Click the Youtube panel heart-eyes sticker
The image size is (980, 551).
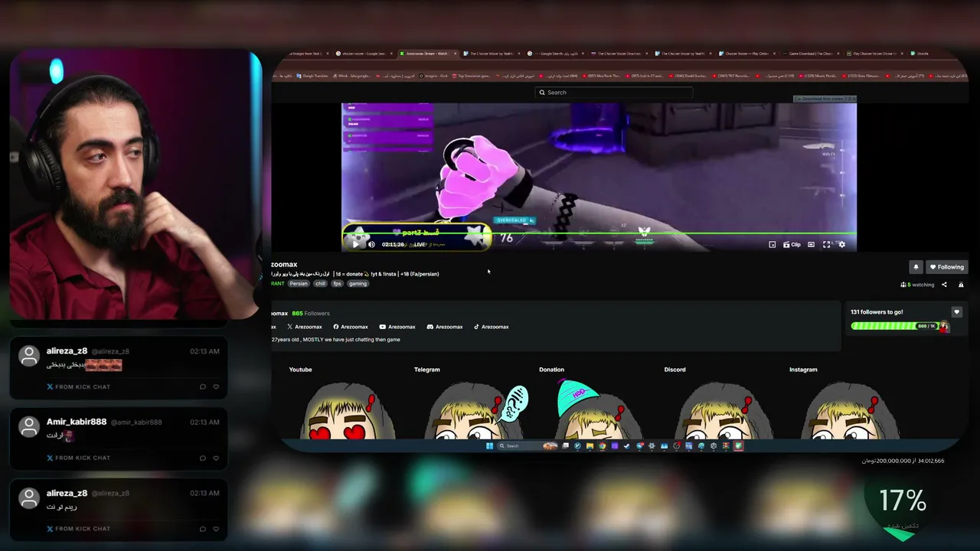[x=348, y=410]
